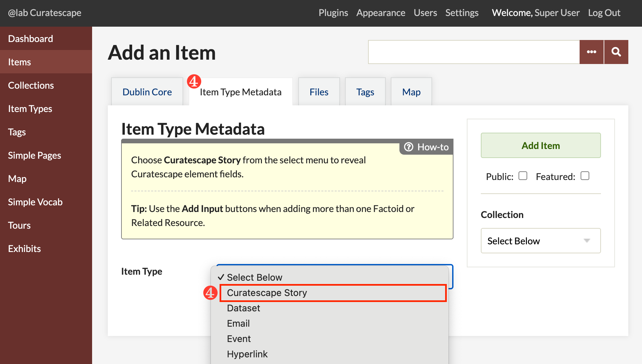This screenshot has width=642, height=364.
Task: Click the Super User profile link
Action: tap(557, 13)
